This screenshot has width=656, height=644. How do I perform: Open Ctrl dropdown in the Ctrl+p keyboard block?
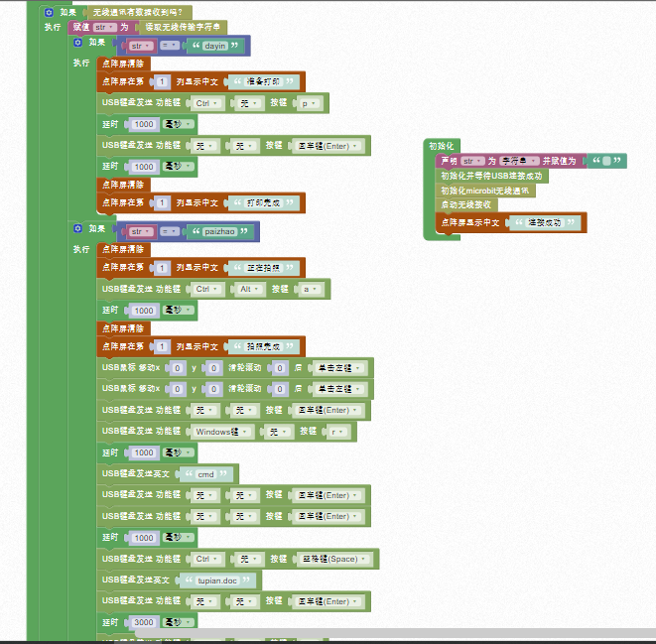click(207, 103)
